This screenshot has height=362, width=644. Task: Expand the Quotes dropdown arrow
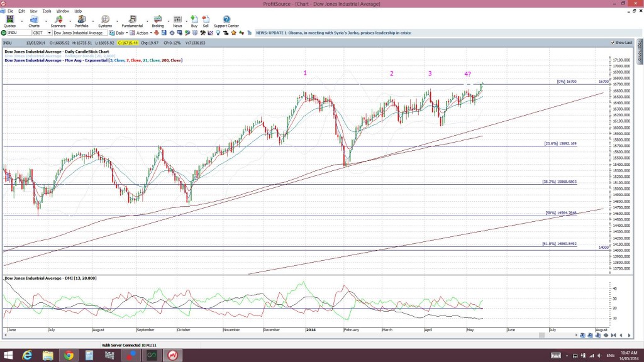(x=22, y=21)
